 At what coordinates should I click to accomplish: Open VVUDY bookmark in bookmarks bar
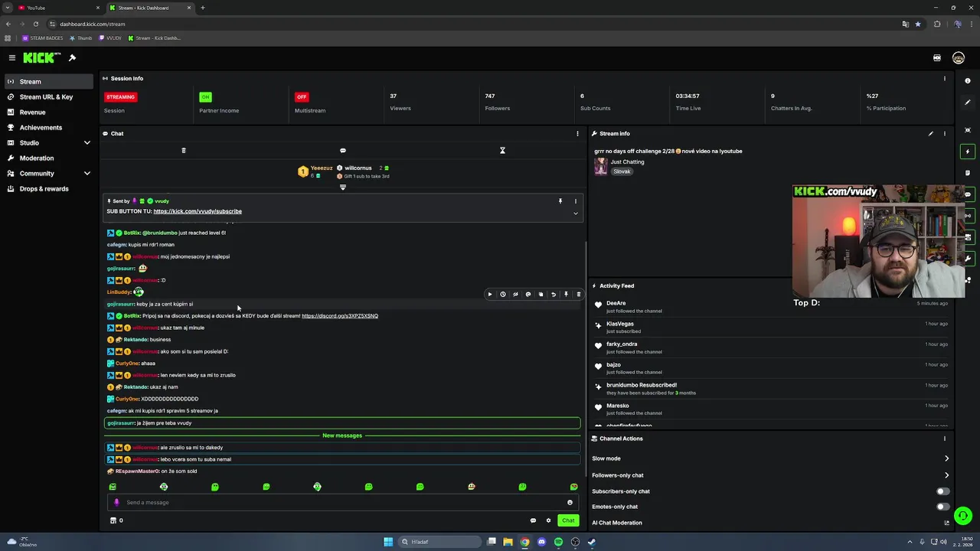coord(110,37)
